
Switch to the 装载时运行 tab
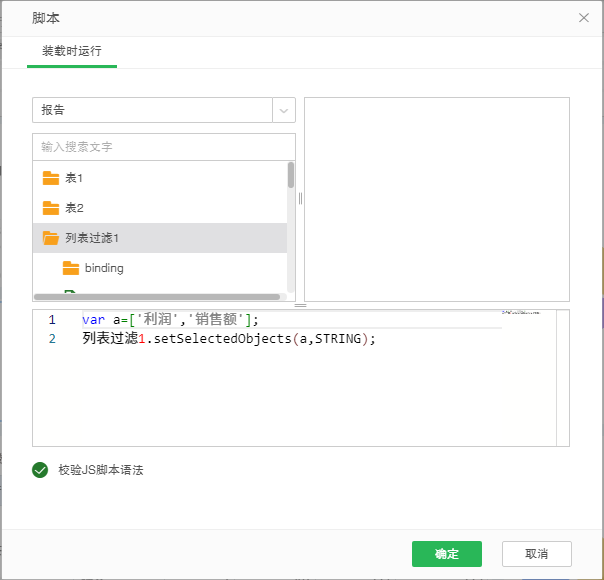71,51
